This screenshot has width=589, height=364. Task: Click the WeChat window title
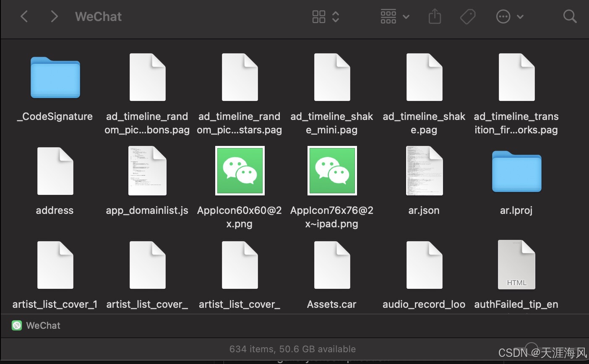(99, 17)
